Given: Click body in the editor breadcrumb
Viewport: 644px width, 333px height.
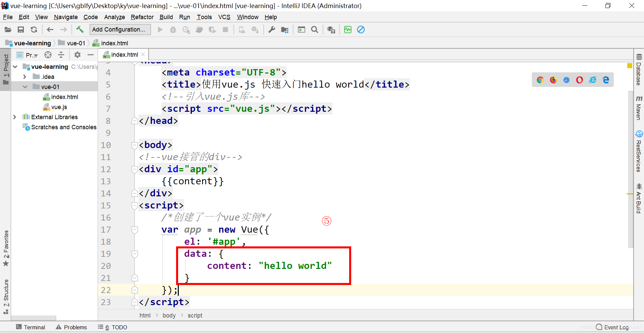Looking at the screenshot, I should pos(169,316).
